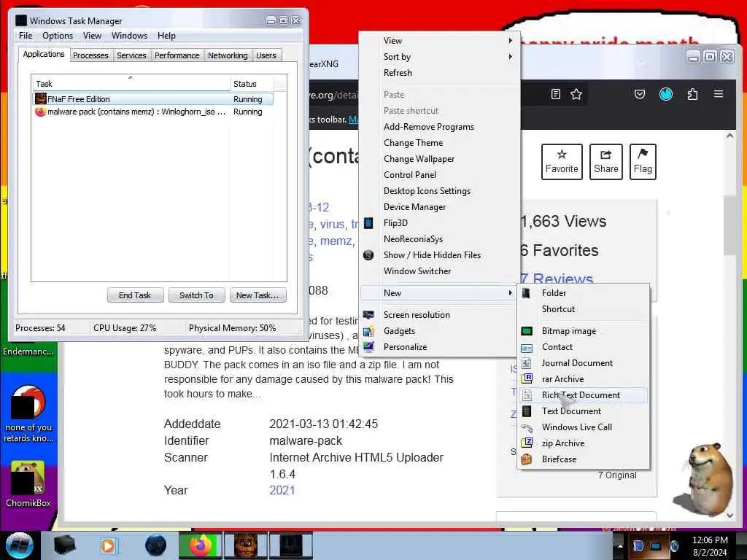Click the FNaF Free Edition task icon
Screen dimensions: 747x560
(x=41, y=98)
